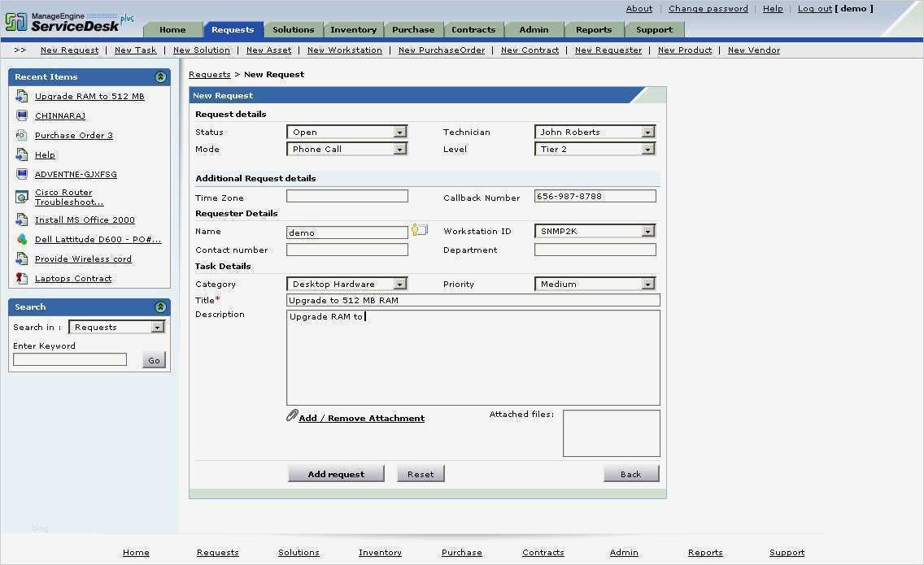Click the New Requester quick link
The height and width of the screenshot is (565, 924).
tap(608, 50)
